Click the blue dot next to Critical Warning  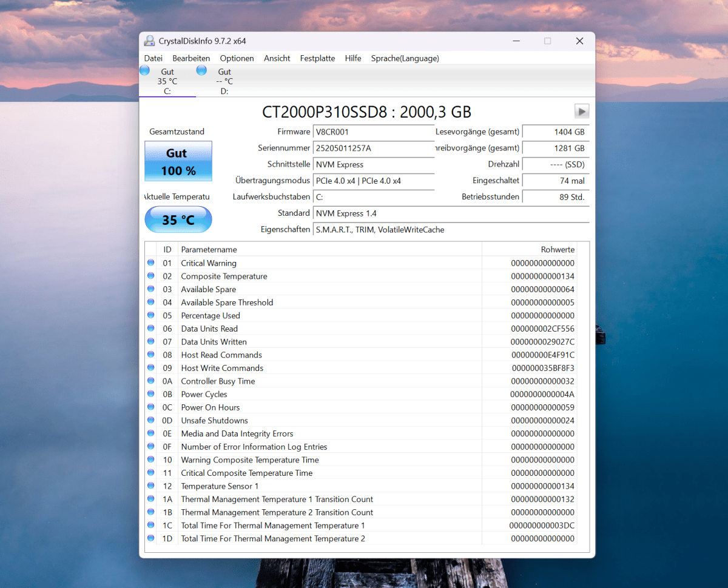(151, 263)
